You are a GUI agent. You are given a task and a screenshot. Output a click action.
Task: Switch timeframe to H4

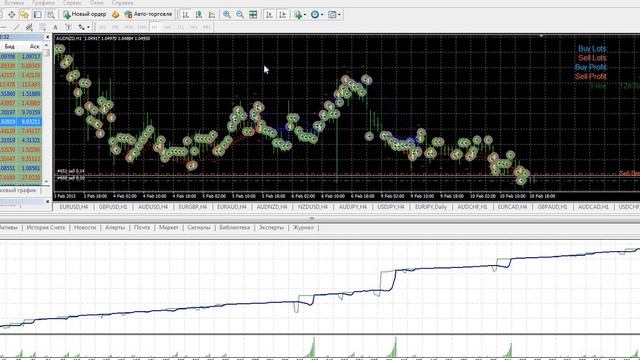(x=167, y=27)
